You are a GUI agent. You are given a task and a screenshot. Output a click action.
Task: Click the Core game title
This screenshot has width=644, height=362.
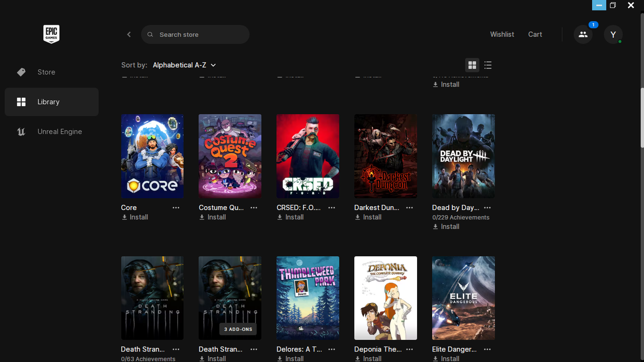pyautogui.click(x=129, y=207)
